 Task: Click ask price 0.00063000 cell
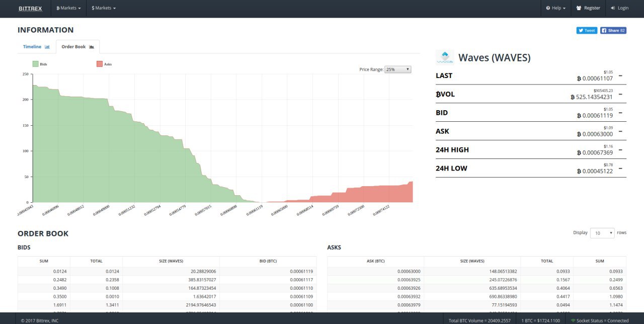click(375, 271)
